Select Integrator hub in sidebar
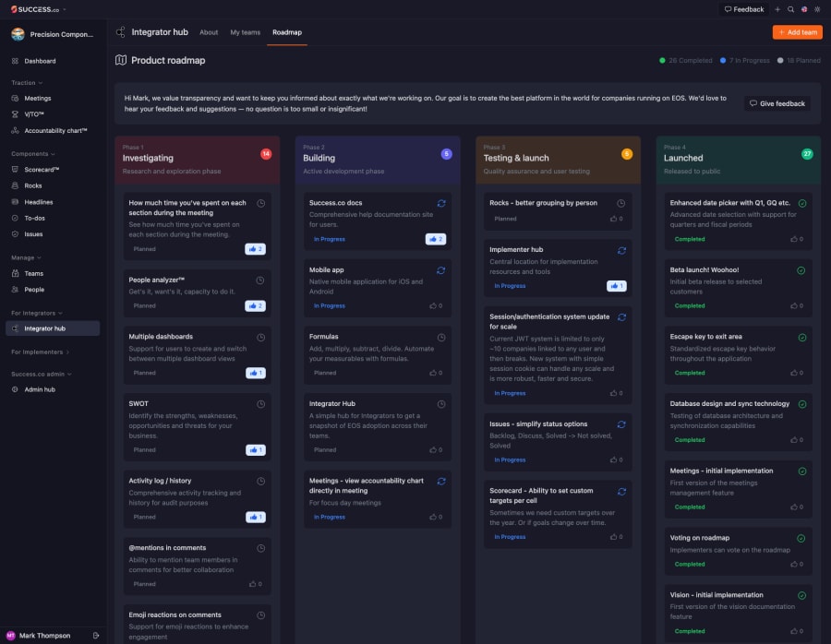Viewport: 831px width, 644px height. (x=53, y=328)
